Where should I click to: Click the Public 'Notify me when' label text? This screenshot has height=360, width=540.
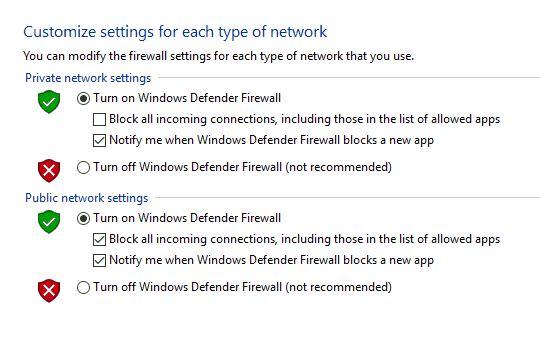click(x=271, y=260)
